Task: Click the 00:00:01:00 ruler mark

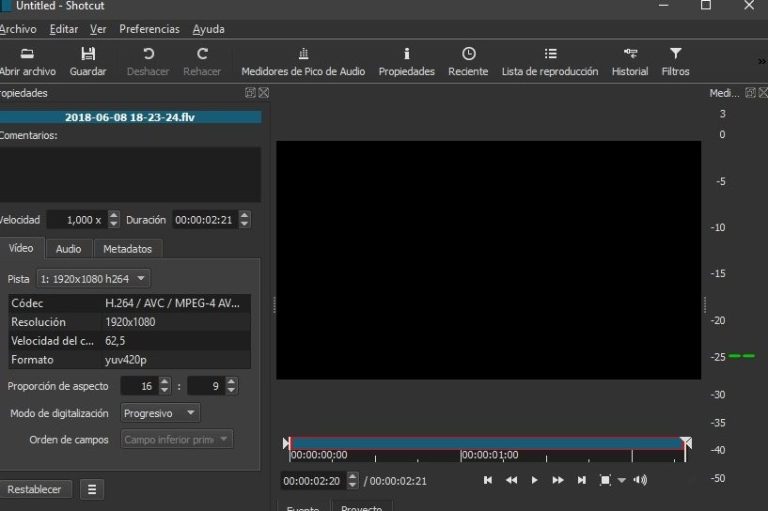Action: (x=490, y=455)
